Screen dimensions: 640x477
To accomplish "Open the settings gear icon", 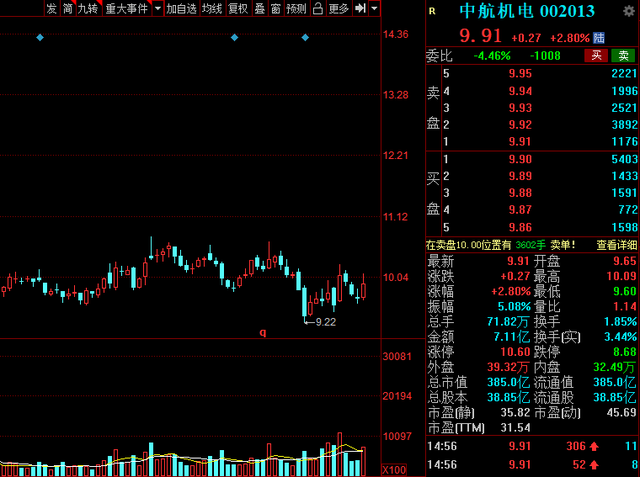I will (x=629, y=11).
